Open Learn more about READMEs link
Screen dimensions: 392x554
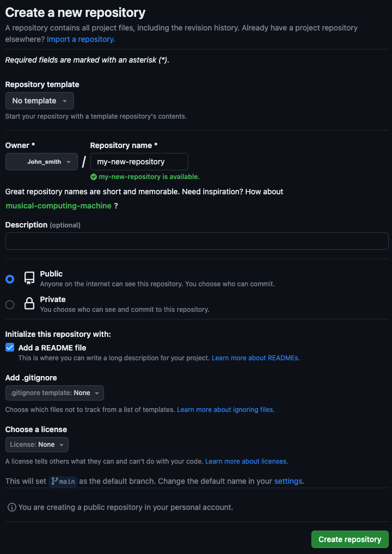click(255, 358)
